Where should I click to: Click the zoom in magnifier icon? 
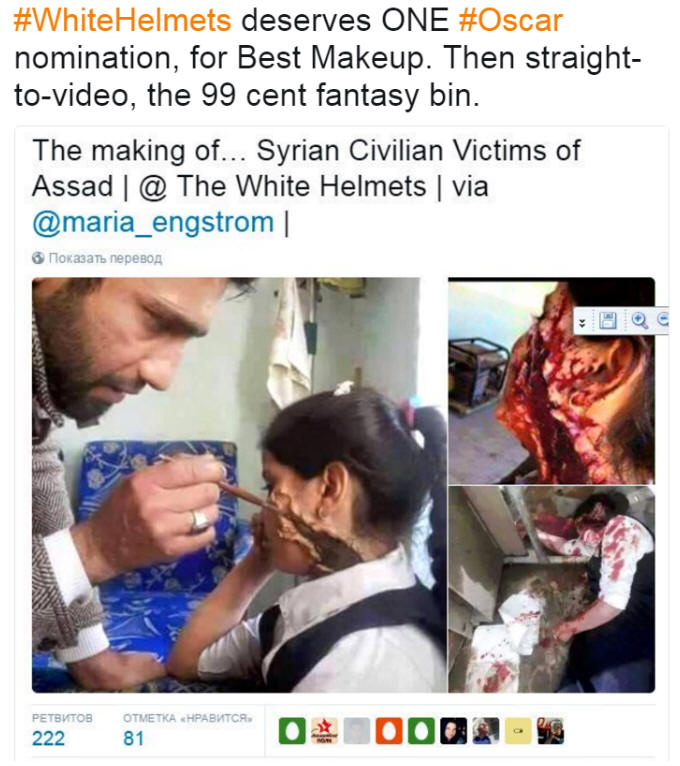[x=639, y=320]
